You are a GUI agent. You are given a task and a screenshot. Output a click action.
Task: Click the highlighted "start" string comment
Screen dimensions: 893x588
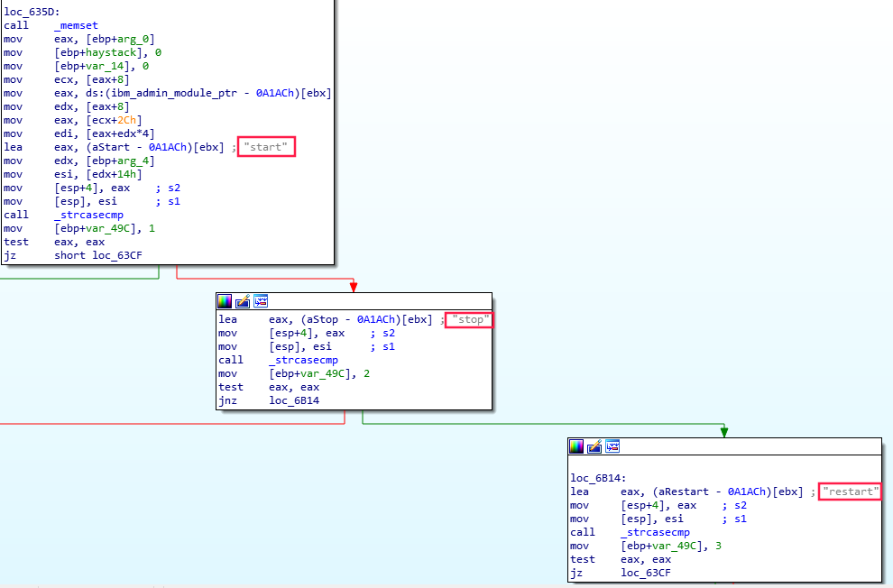click(267, 147)
